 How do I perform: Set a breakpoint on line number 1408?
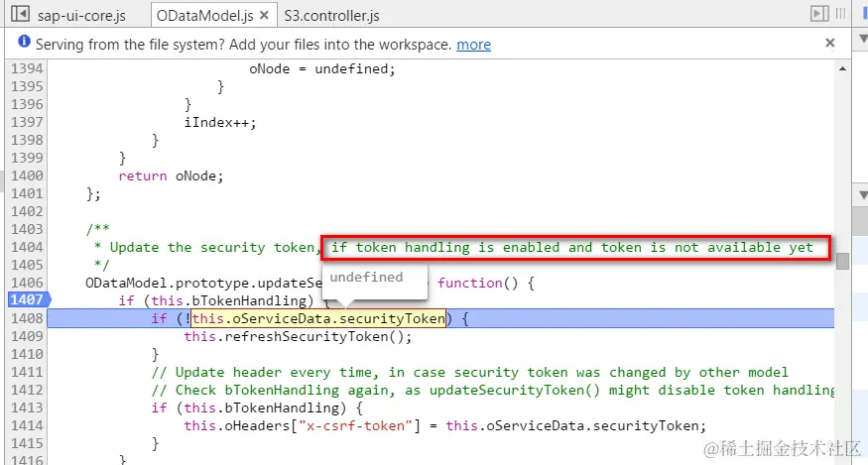[x=27, y=318]
